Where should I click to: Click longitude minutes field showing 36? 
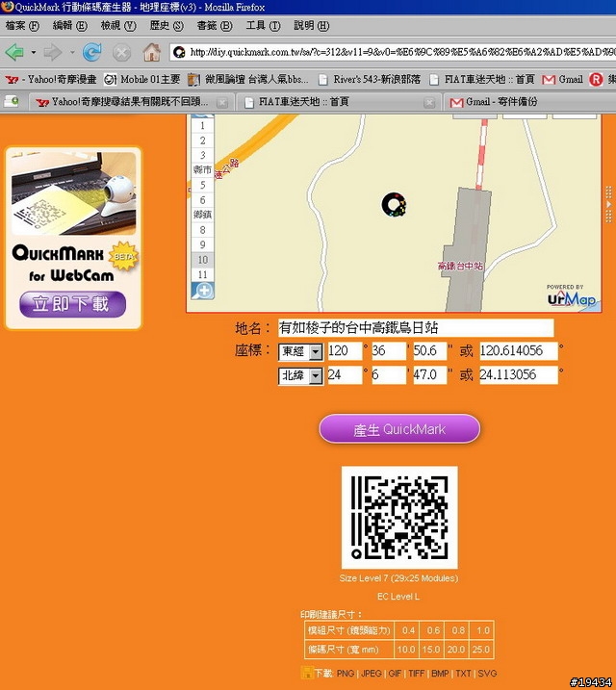389,351
